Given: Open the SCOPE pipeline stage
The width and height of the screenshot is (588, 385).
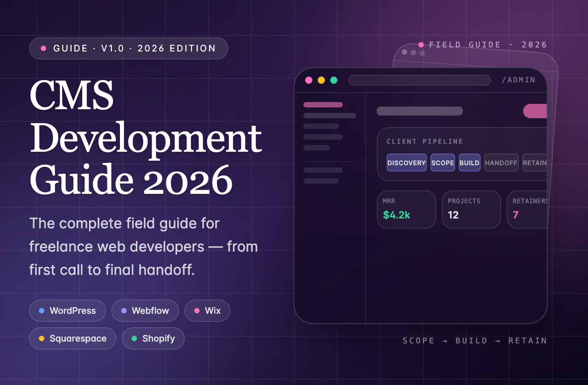Looking at the screenshot, I should [x=443, y=163].
